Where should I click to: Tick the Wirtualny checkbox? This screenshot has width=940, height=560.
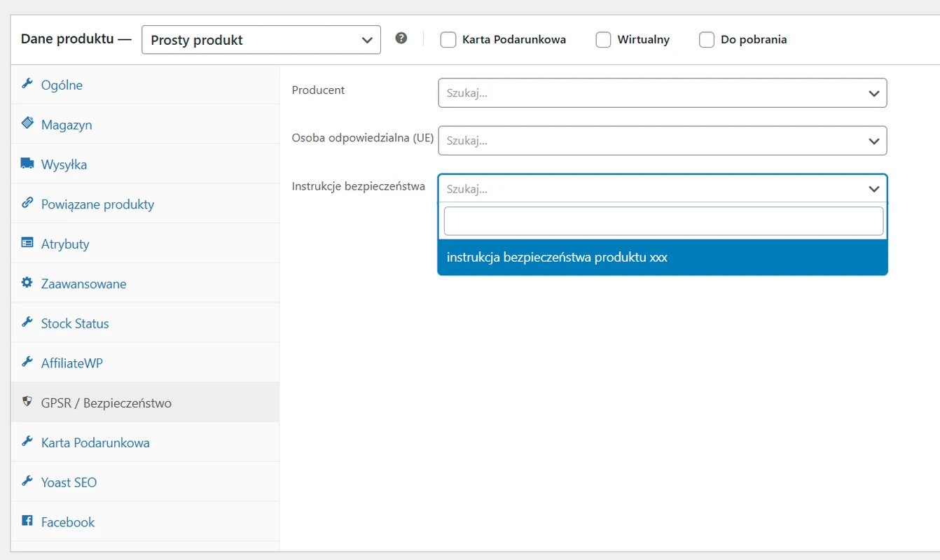603,40
